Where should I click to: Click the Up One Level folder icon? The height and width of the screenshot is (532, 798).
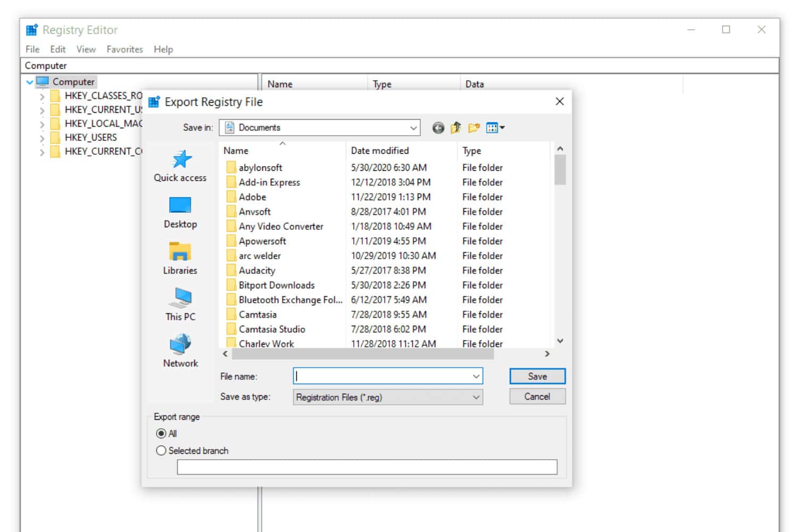455,128
